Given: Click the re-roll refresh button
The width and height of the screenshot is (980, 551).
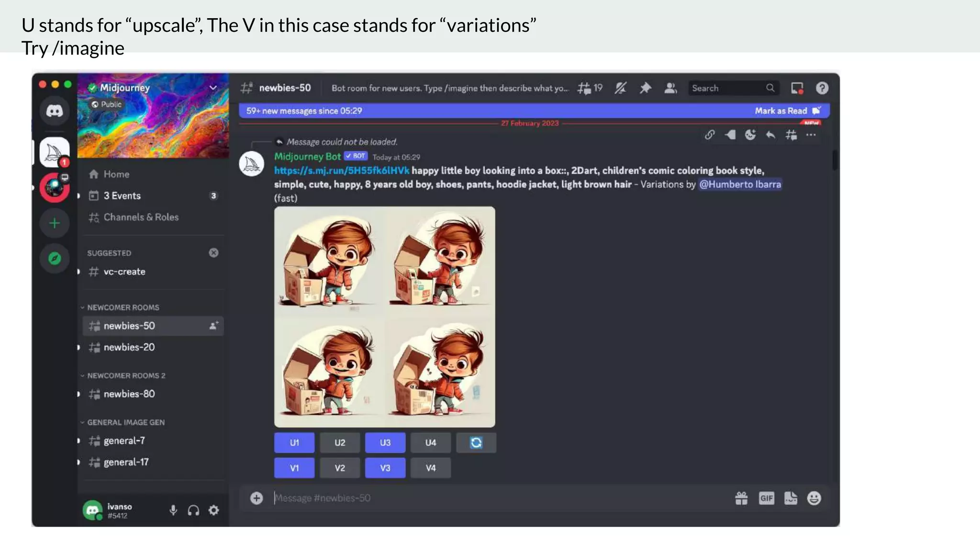Looking at the screenshot, I should [x=476, y=442].
